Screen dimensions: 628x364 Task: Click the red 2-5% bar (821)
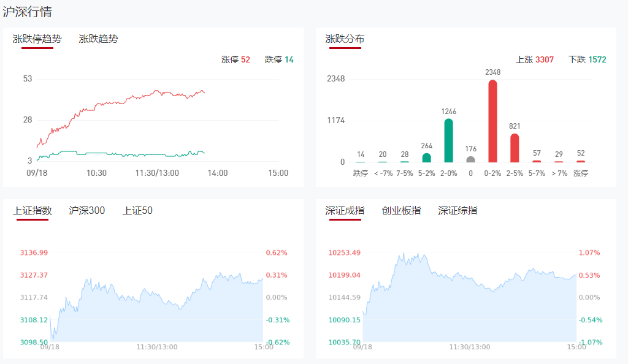point(515,148)
